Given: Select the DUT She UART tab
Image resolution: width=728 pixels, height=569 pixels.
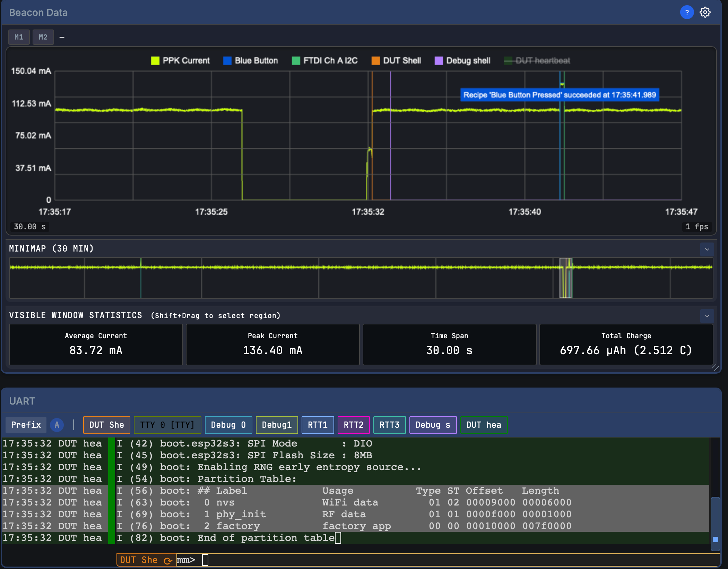Looking at the screenshot, I should click(x=107, y=425).
